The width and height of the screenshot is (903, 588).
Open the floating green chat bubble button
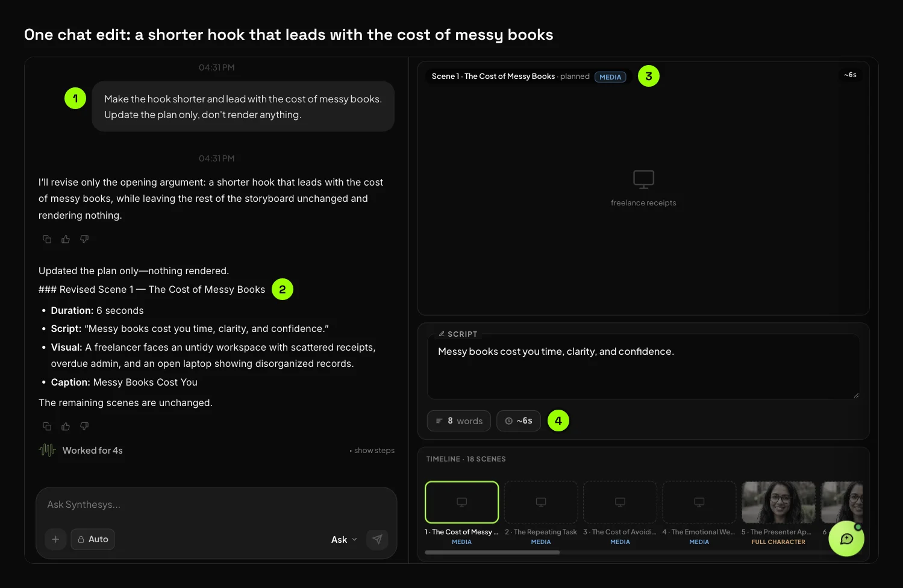click(846, 539)
